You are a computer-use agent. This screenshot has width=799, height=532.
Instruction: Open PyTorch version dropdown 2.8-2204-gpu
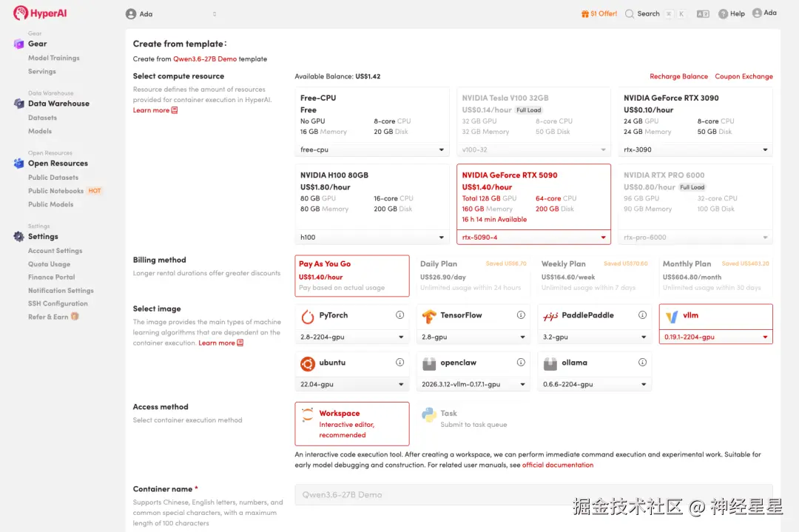click(x=352, y=337)
